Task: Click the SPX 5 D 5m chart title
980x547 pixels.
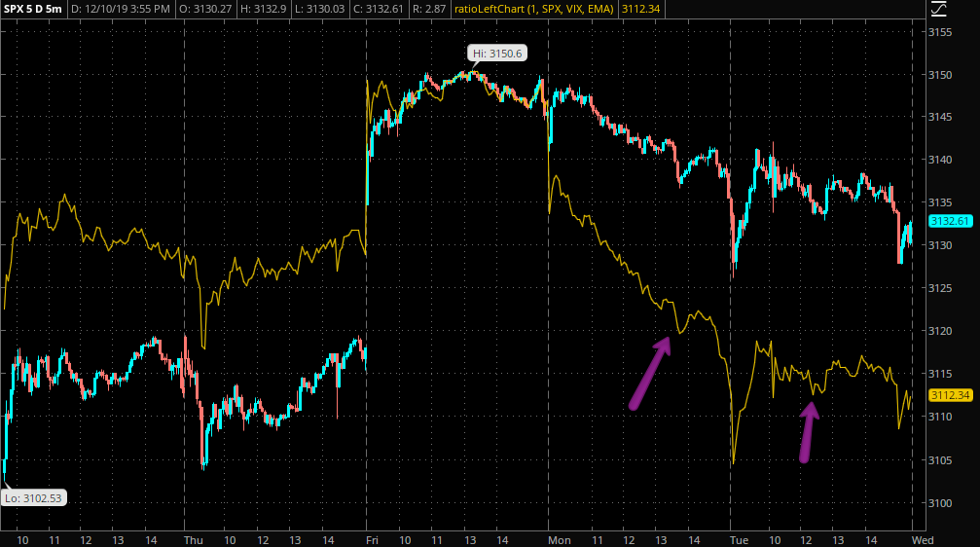Action: click(33, 9)
